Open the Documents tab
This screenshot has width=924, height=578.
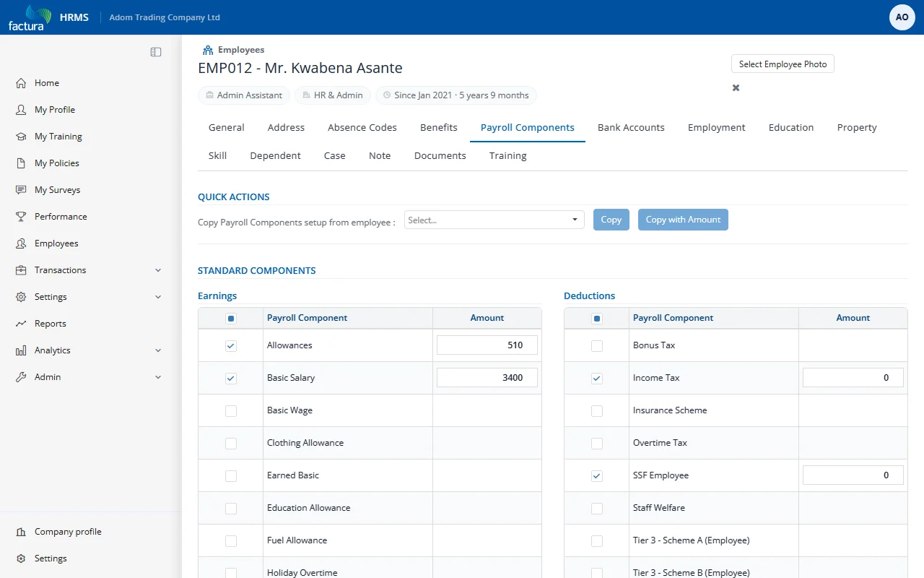pyautogui.click(x=440, y=156)
